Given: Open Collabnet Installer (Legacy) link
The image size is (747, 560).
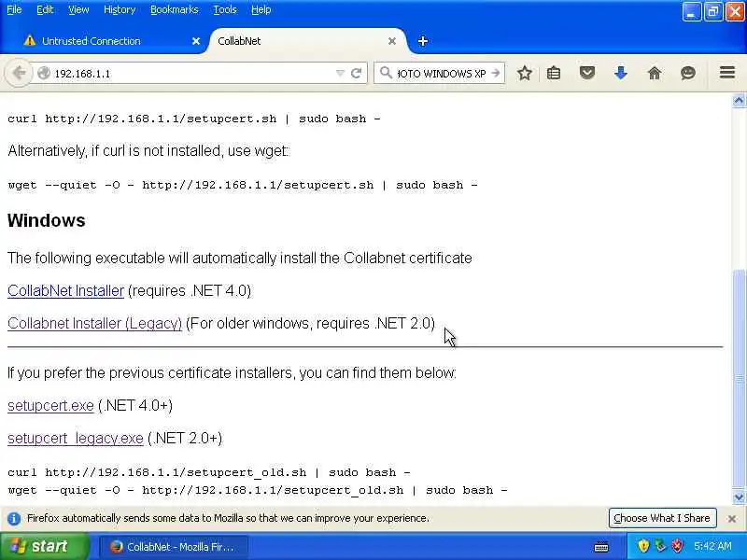Looking at the screenshot, I should [95, 323].
